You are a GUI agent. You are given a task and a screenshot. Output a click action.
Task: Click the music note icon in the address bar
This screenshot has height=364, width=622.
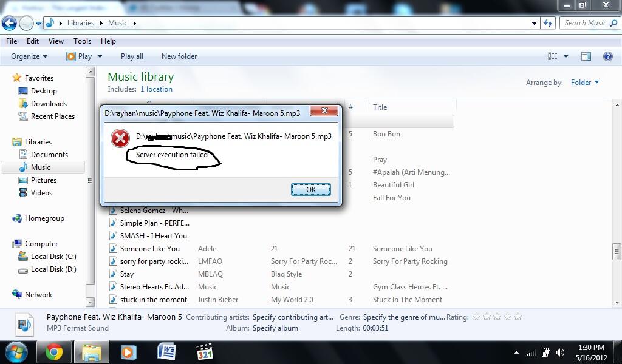pyautogui.click(x=50, y=23)
